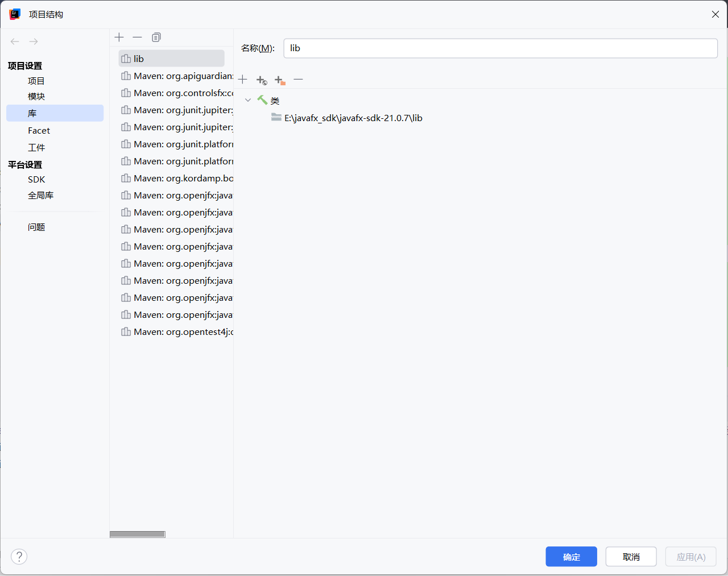Go back with the left arrow
Screen dimensions: 728x576
pyautogui.click(x=15, y=42)
